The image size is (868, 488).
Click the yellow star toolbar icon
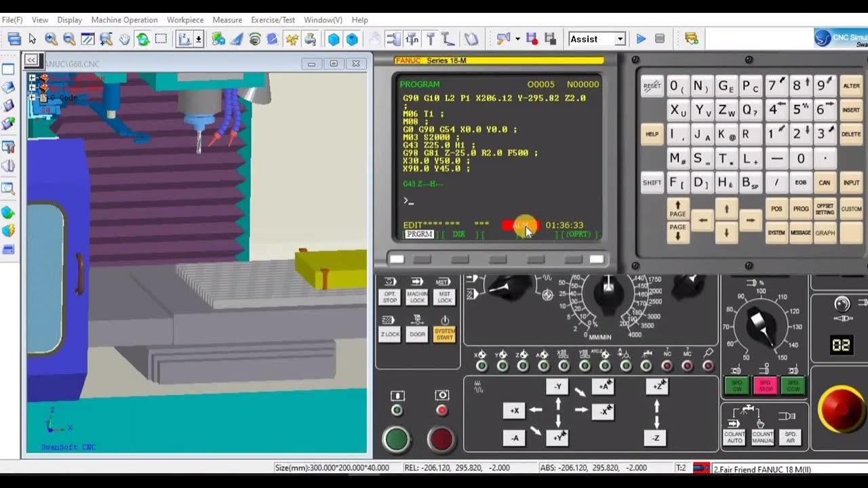pos(292,39)
